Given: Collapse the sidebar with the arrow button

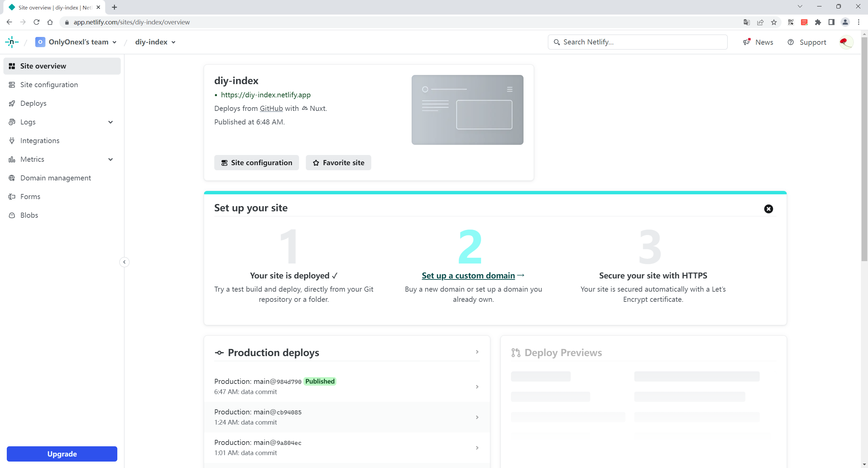Looking at the screenshot, I should [124, 262].
